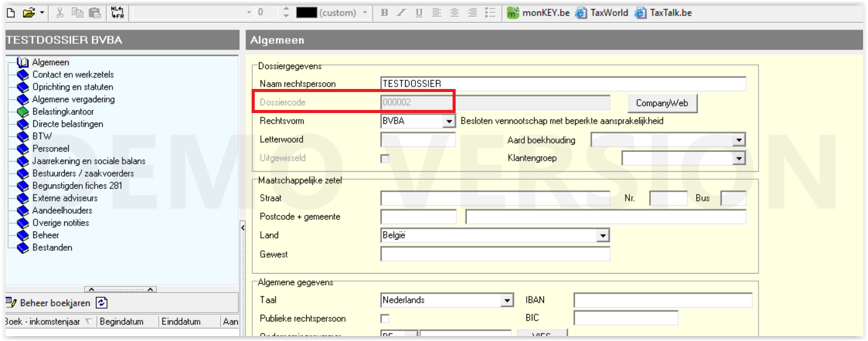The image size is (868, 341).
Task: Click the green Belastingkantoor book icon
Action: point(23,112)
